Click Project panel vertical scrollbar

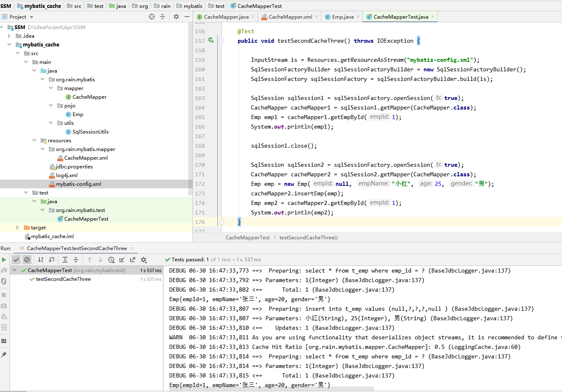click(190, 109)
